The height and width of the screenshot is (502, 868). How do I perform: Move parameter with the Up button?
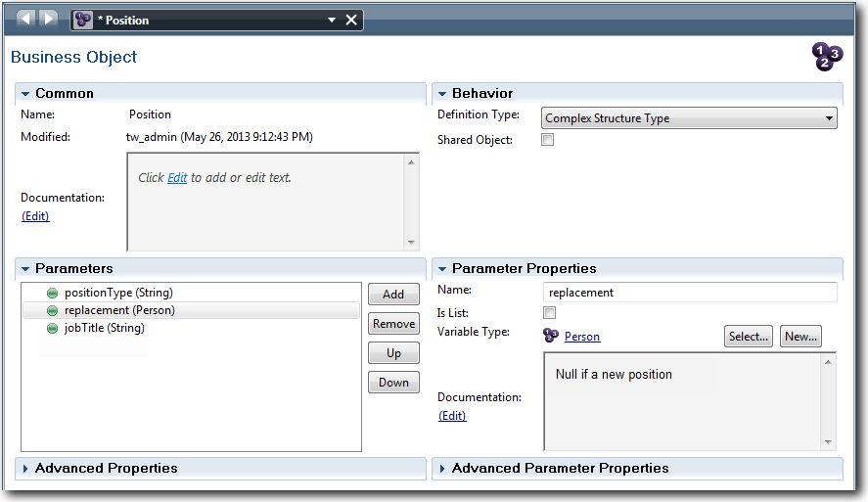pyautogui.click(x=393, y=352)
